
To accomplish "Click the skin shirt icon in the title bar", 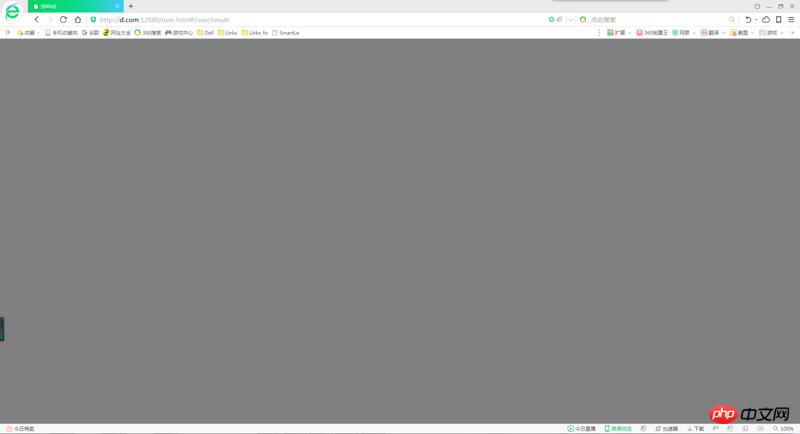I will click(757, 6).
